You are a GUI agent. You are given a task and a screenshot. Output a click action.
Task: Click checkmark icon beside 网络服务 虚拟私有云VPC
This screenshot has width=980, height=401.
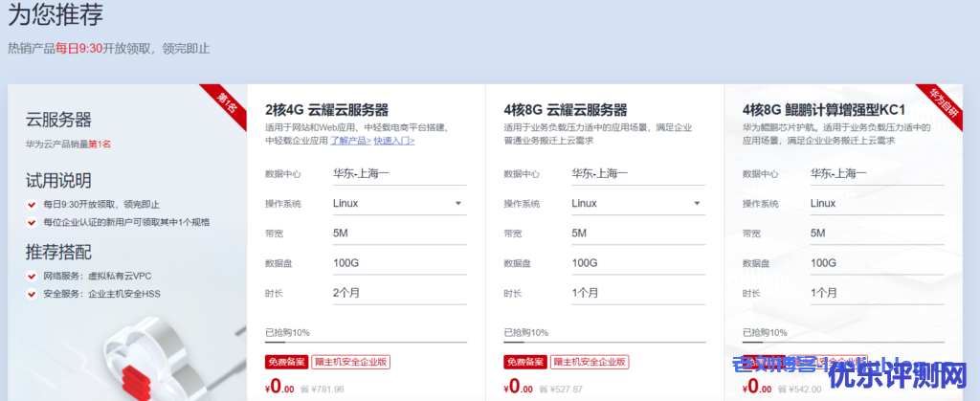click(33, 276)
